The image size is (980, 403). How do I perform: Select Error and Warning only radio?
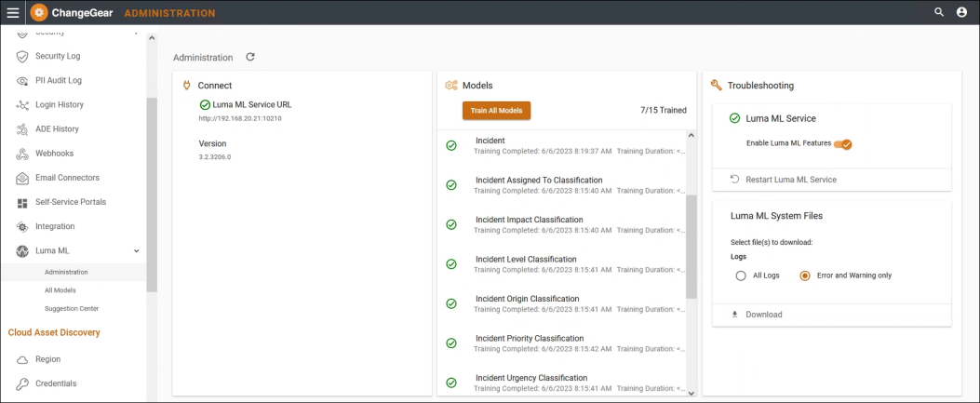(x=805, y=275)
